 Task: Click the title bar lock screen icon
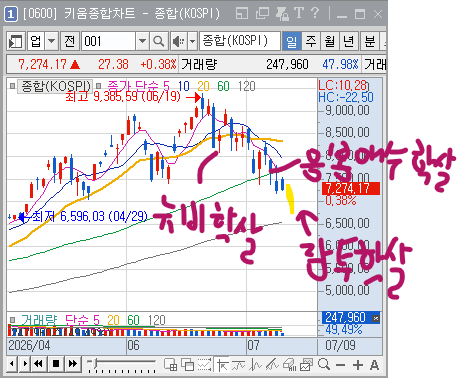coord(282,14)
